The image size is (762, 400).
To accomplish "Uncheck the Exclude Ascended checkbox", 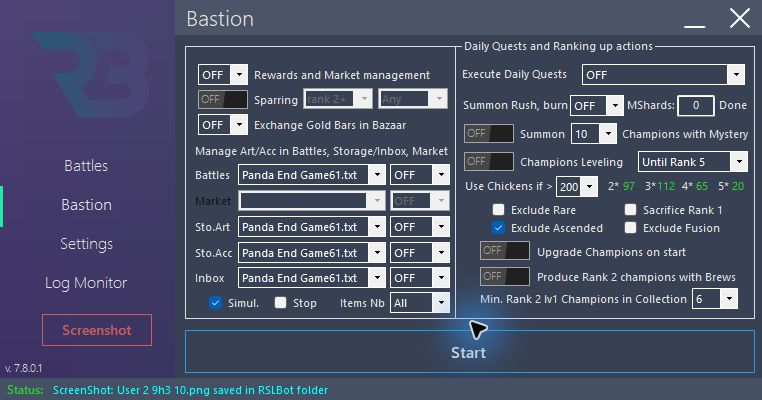I will pyautogui.click(x=498, y=227).
